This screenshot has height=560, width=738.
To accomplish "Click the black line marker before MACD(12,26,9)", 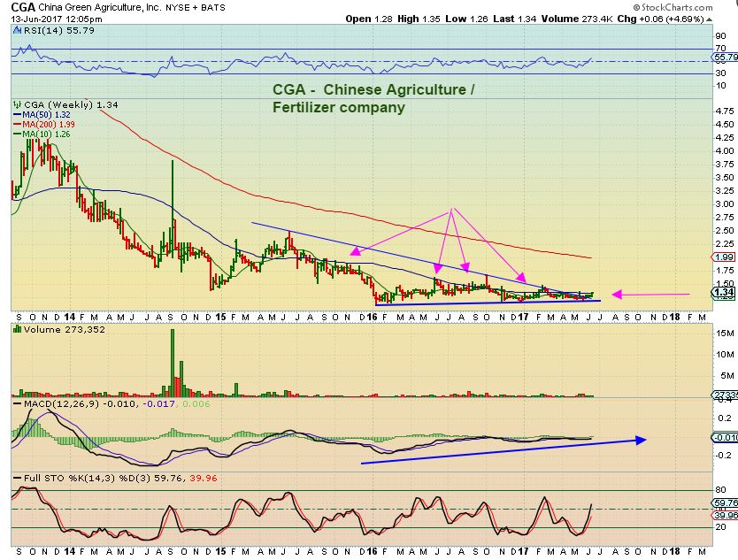I will click(x=17, y=404).
